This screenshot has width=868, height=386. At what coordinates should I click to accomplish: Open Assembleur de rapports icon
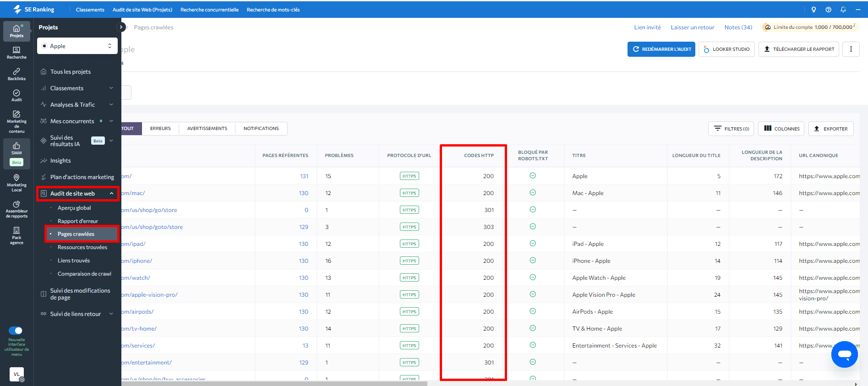16,209
